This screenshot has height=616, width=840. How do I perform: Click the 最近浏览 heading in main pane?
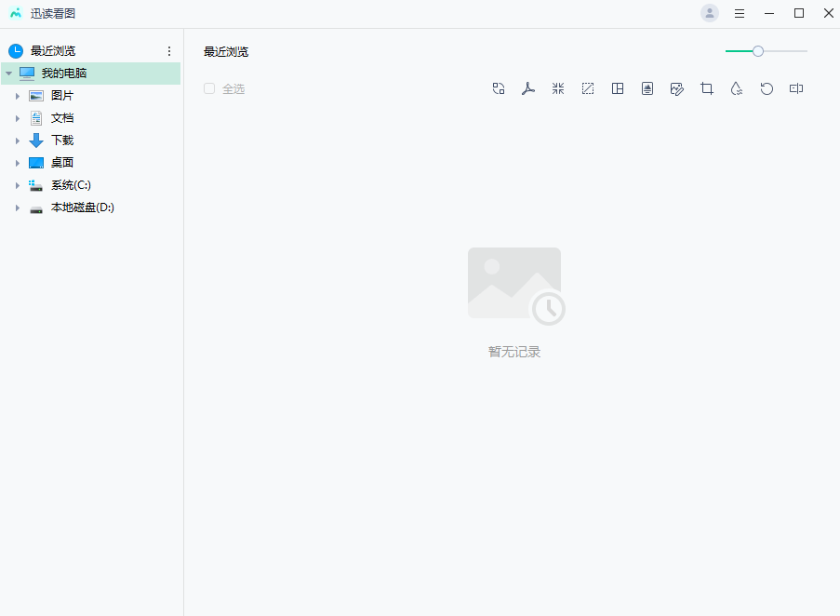pyautogui.click(x=226, y=52)
